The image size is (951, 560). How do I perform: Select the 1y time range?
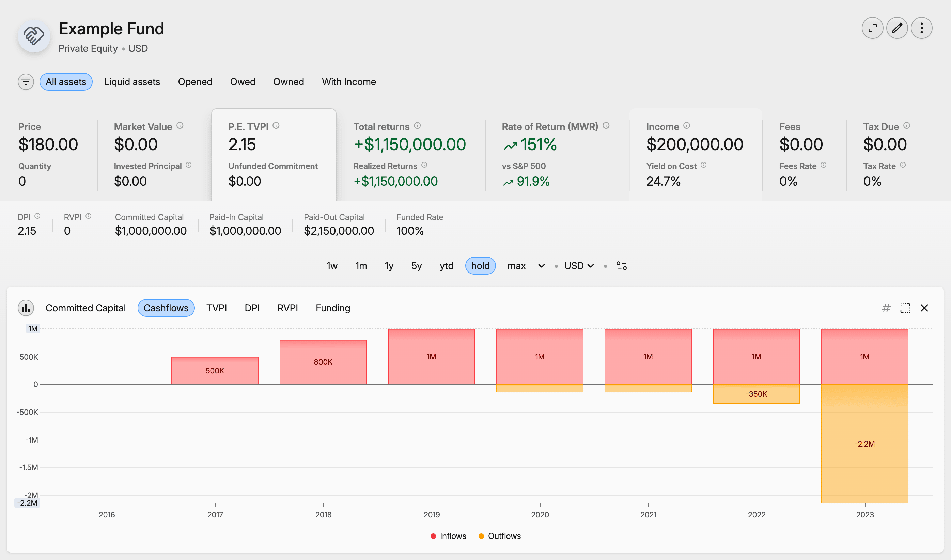(x=389, y=266)
